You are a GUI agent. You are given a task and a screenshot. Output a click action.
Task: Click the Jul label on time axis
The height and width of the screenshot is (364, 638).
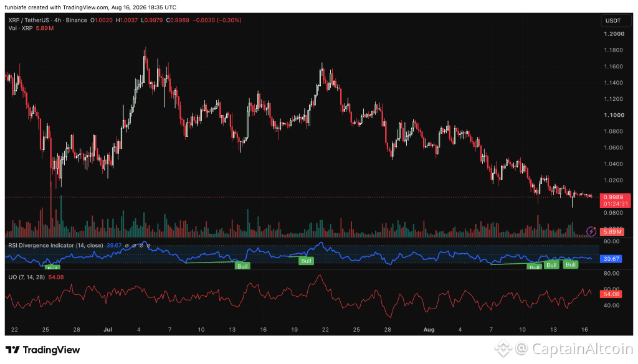click(108, 330)
